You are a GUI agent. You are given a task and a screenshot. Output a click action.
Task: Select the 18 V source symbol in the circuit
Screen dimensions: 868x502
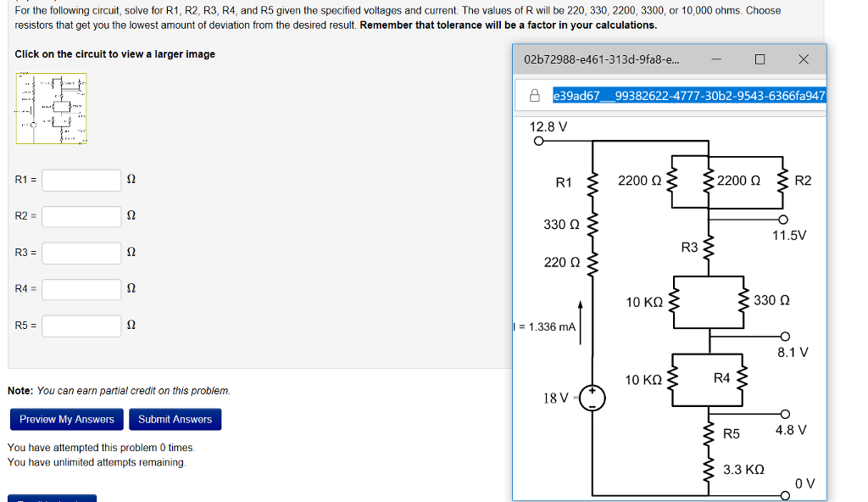click(x=591, y=395)
